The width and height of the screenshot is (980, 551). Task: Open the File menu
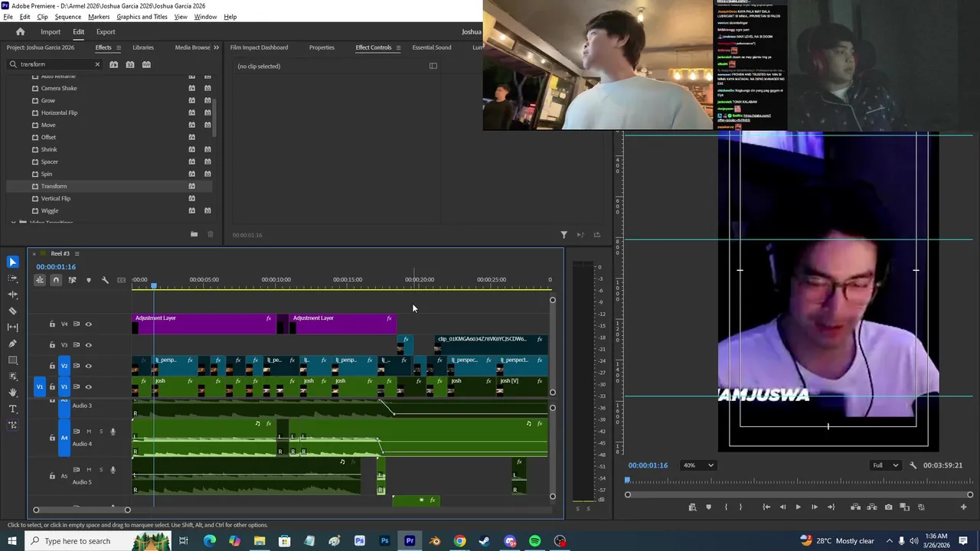click(x=8, y=16)
